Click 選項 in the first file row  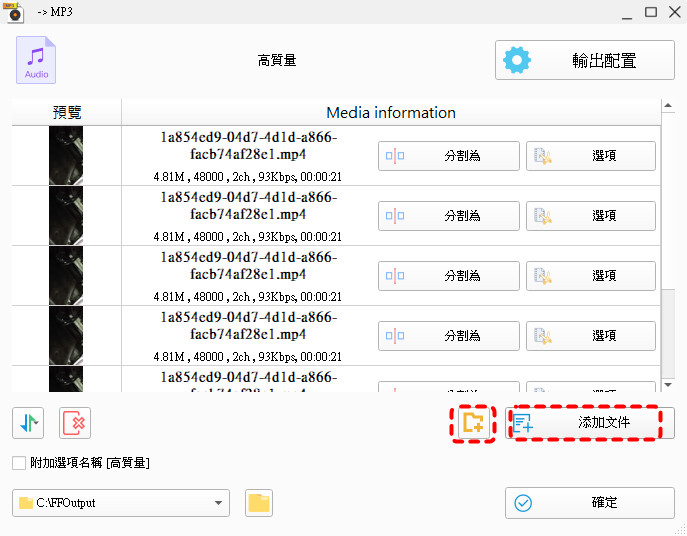tap(591, 156)
